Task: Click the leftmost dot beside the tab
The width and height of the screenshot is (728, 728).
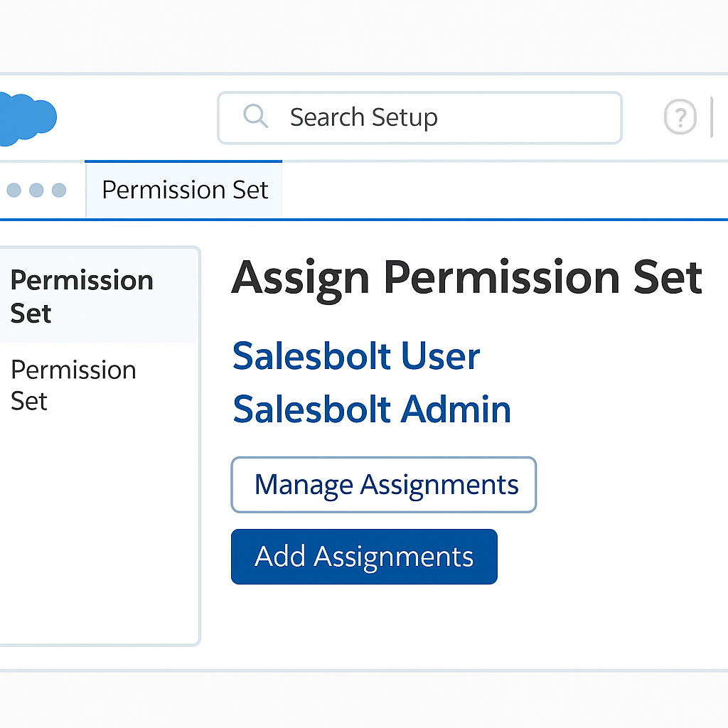Action: pyautogui.click(x=14, y=190)
